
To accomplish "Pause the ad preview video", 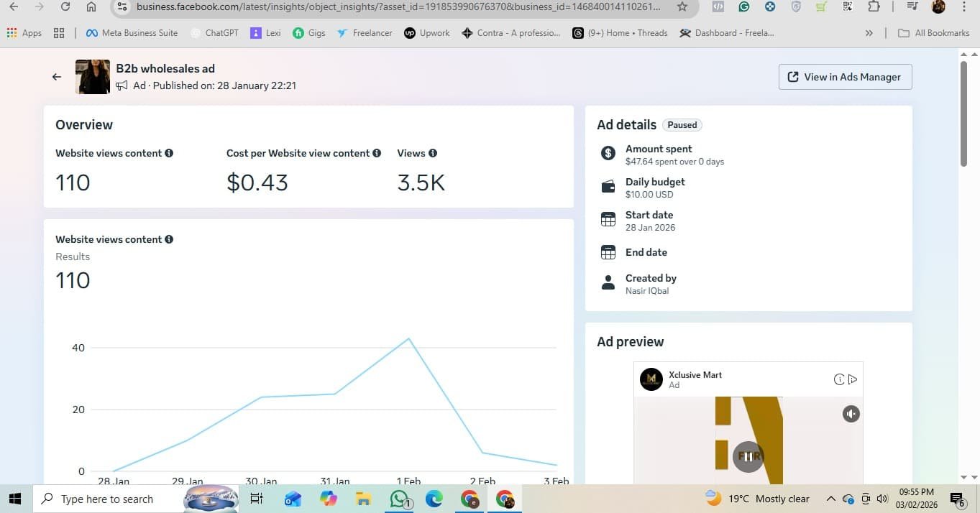I will (x=748, y=456).
